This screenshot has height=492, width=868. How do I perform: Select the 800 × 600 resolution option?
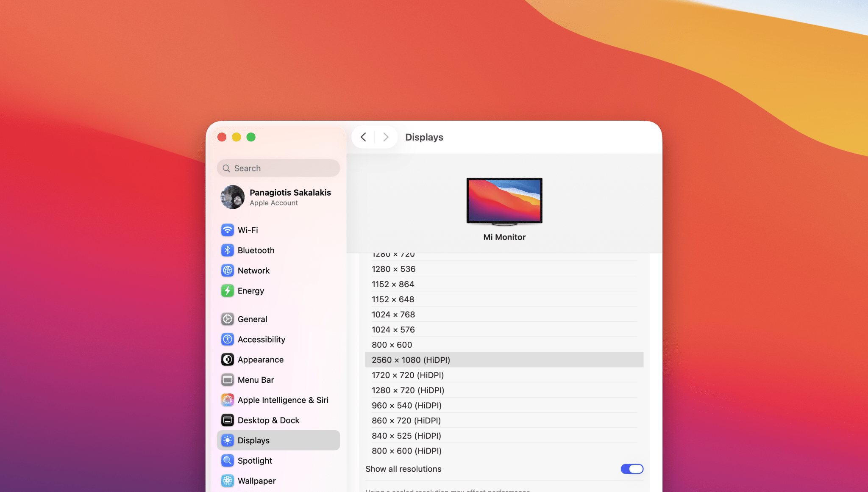click(392, 345)
